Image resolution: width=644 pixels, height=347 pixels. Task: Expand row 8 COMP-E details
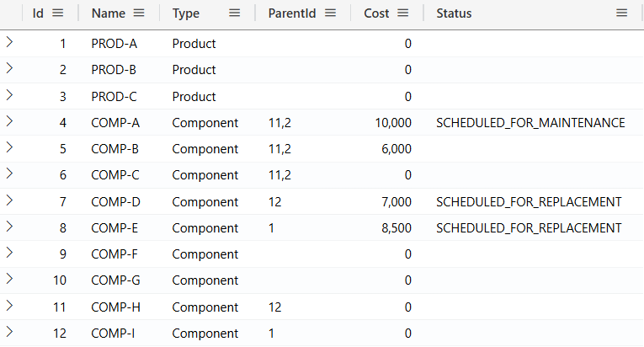[10, 227]
